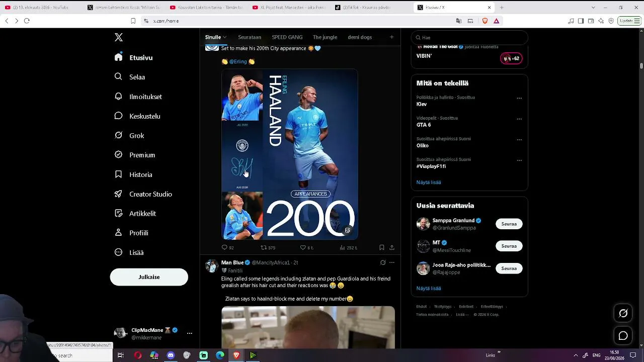
Task: Open Artikkelit icon in sidebar
Action: [x=118, y=213]
